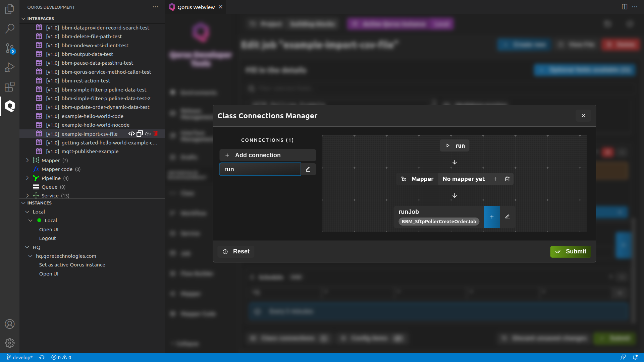
Task: Open the Extensions view
Action: [x=10, y=87]
